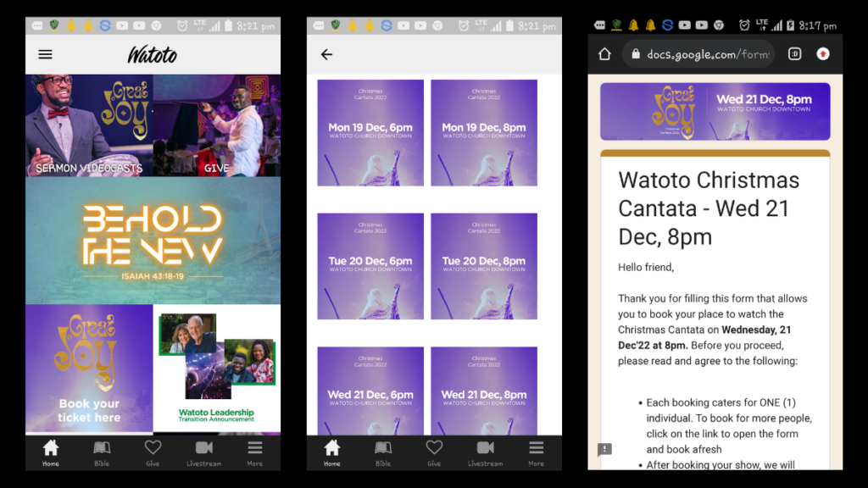Tap the Hello friend, greeting text
Screen dimensions: 868x488
pyautogui.click(x=646, y=267)
